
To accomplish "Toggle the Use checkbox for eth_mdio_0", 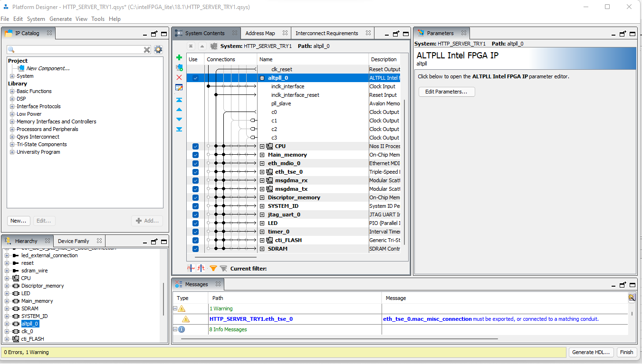I will point(195,163).
